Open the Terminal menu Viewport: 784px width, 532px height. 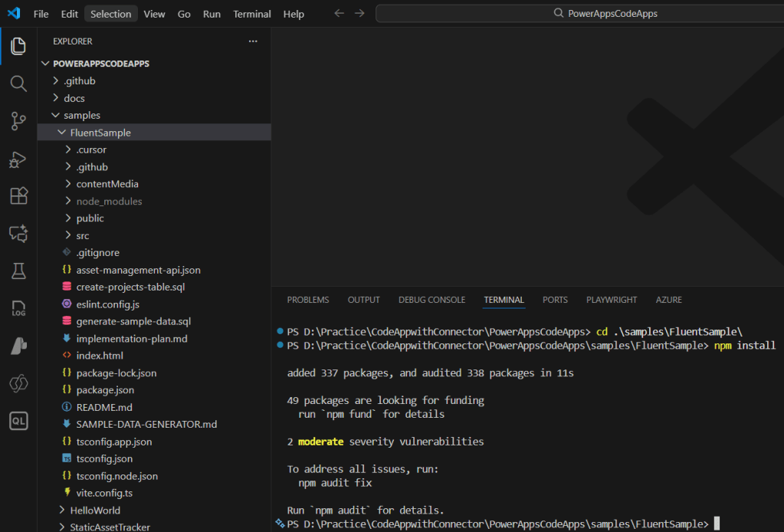click(x=251, y=14)
